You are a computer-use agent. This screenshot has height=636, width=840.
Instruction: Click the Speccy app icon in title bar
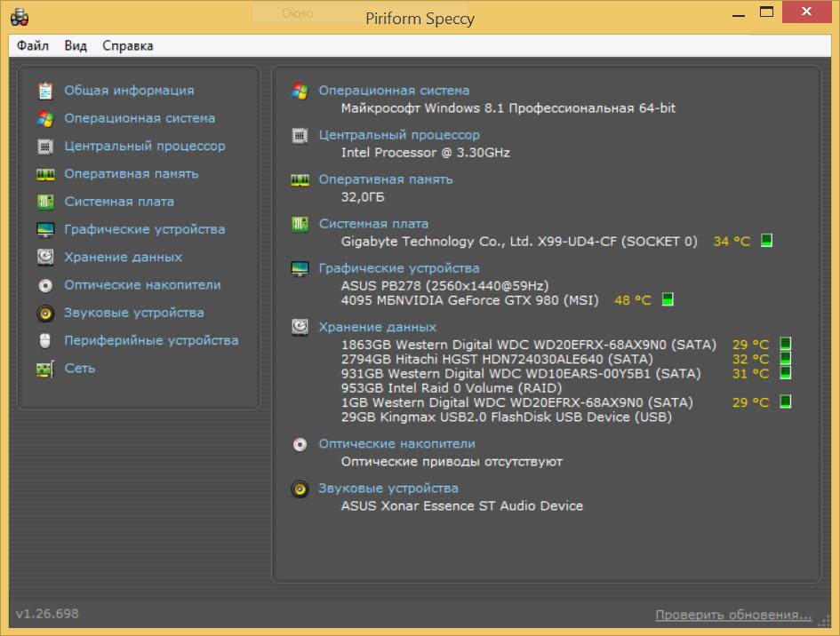coord(20,17)
